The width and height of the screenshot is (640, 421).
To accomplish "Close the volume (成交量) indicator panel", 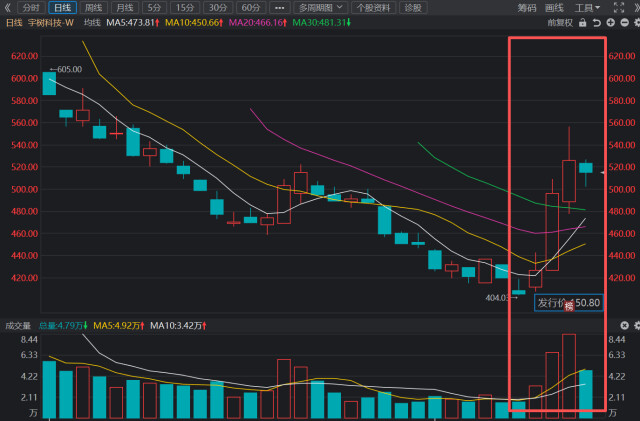I will pyautogui.click(x=624, y=325).
